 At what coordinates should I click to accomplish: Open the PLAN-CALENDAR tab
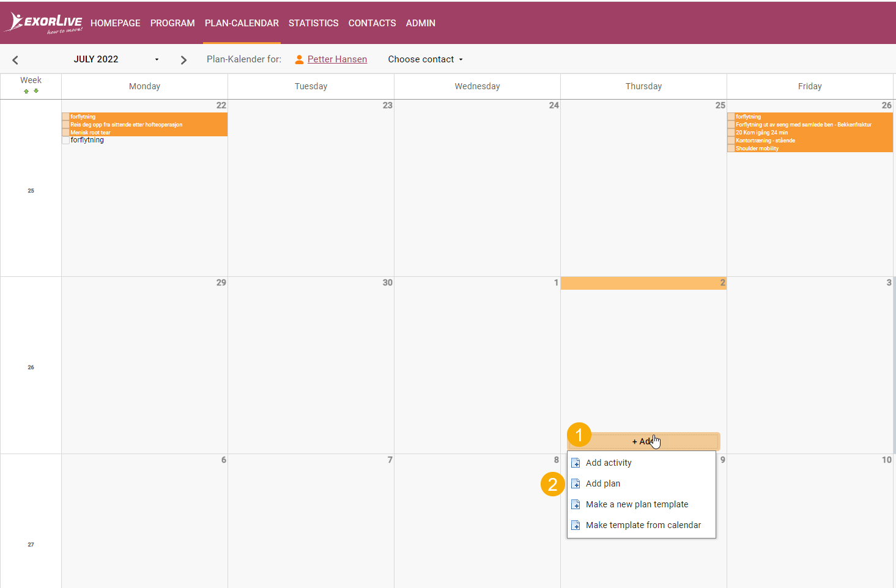point(242,23)
